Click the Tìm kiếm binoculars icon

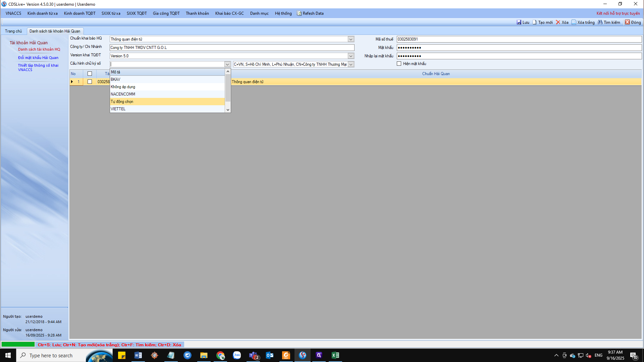tap(600, 22)
